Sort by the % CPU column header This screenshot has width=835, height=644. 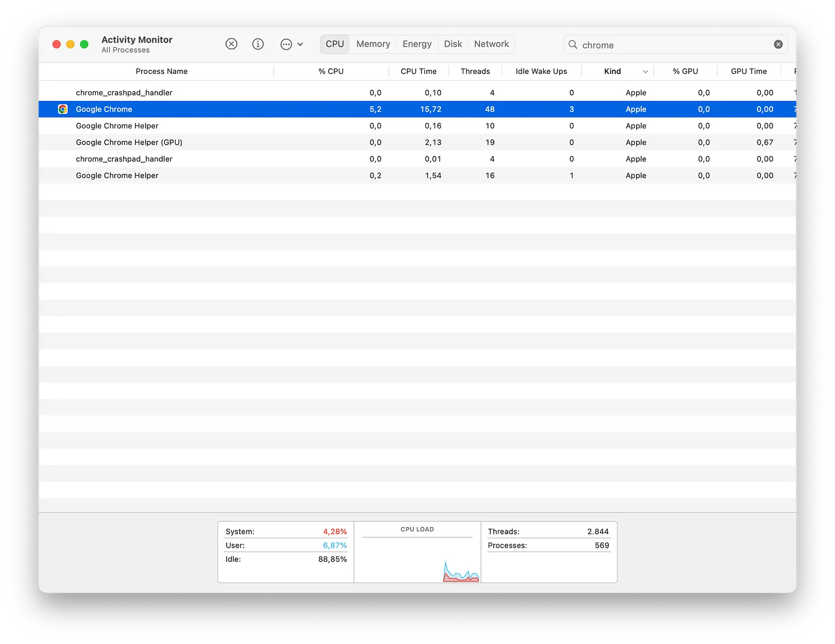331,71
